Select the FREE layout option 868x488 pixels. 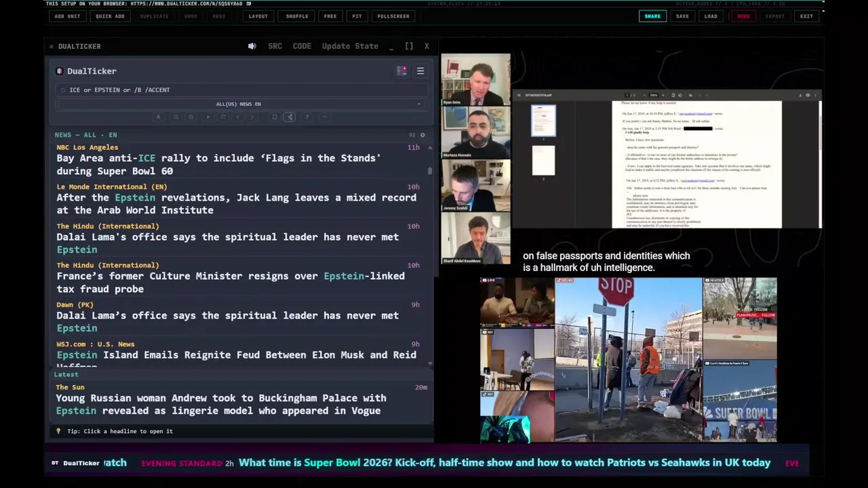pyautogui.click(x=330, y=16)
